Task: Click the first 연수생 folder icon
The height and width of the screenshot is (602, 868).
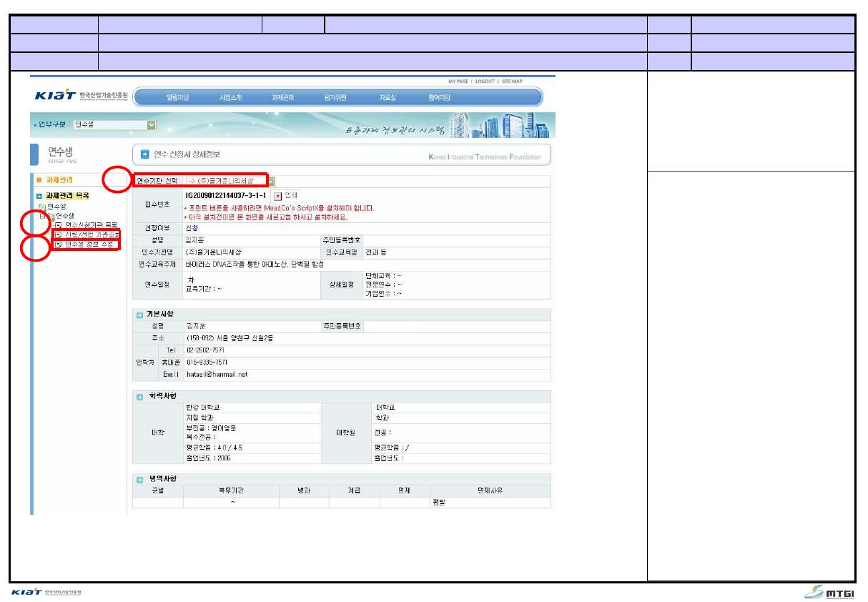Action: pos(43,206)
